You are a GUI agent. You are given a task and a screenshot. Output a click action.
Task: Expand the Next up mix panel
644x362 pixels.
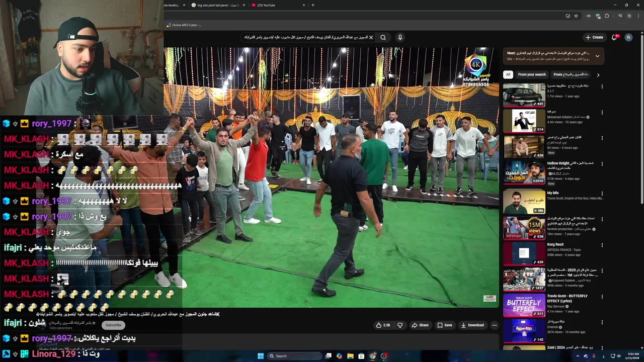coord(597,56)
